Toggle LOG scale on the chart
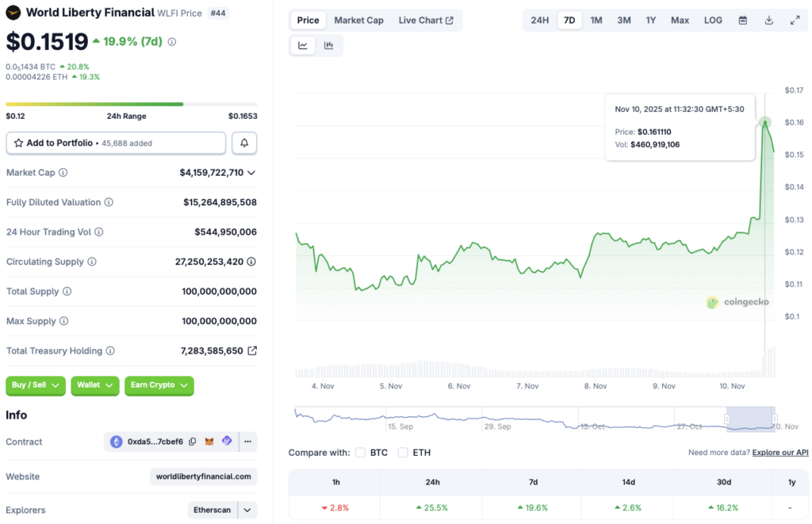Image resolution: width=812 pixels, height=524 pixels. pyautogui.click(x=713, y=21)
